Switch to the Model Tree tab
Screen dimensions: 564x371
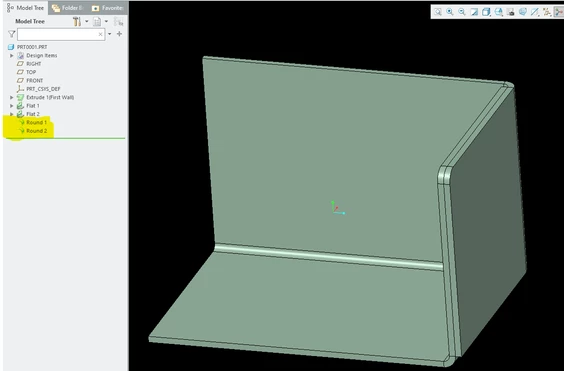pyautogui.click(x=25, y=8)
